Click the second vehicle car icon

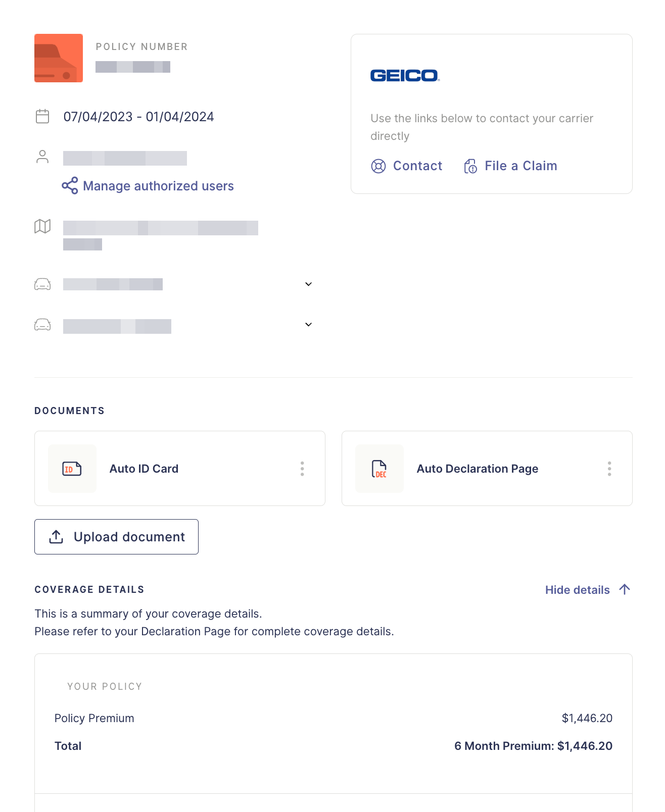click(x=42, y=325)
